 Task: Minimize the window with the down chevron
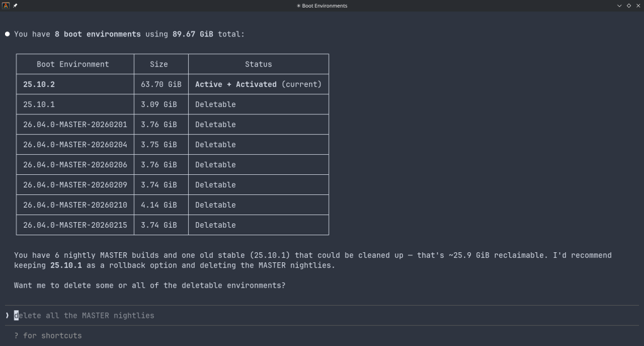click(x=619, y=6)
